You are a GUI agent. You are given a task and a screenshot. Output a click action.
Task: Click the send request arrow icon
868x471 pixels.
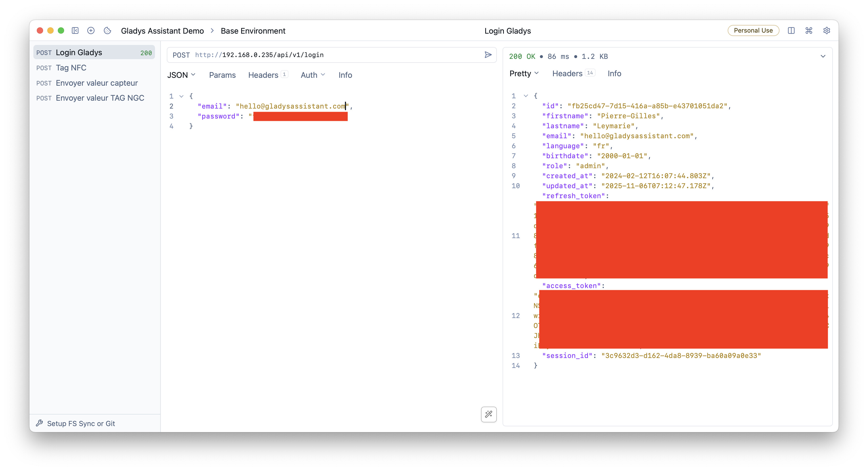[488, 55]
